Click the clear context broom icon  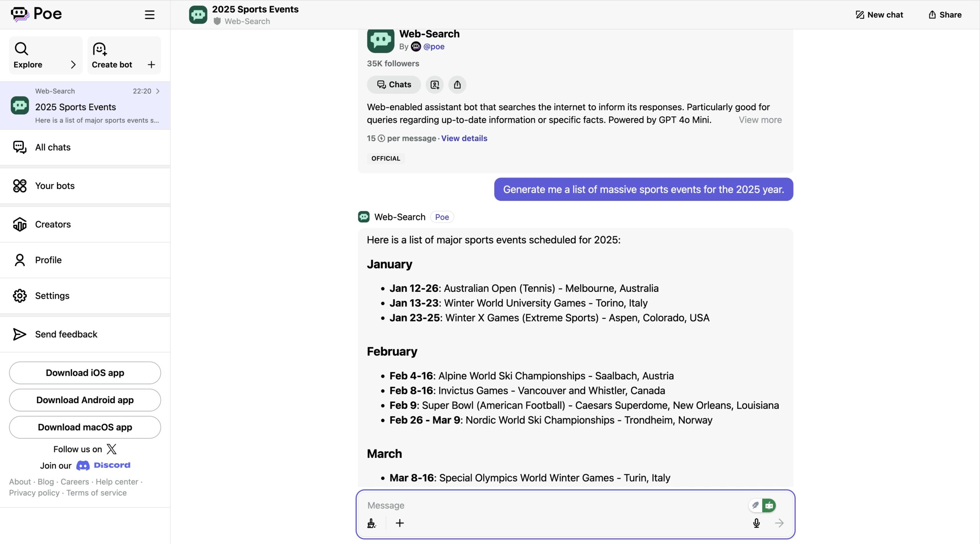point(371,523)
